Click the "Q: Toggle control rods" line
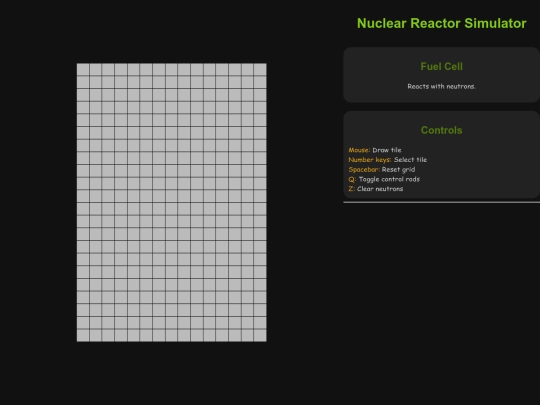This screenshot has width=540, height=405. coord(384,179)
